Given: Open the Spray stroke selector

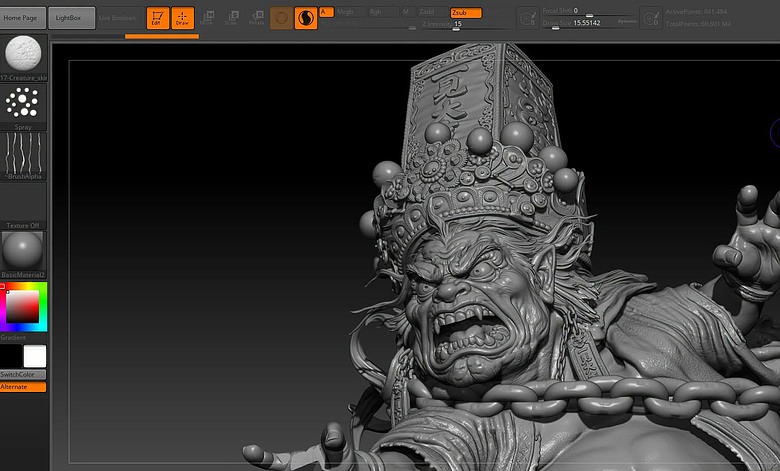Looking at the screenshot, I should coord(23,106).
